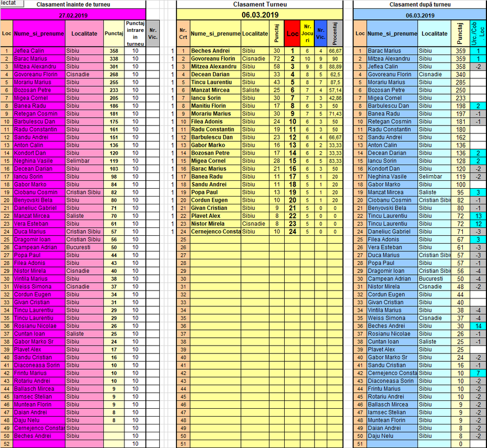
Task: Select percentage 87,5 for Tincu Laurentiu
Action: [x=335, y=82]
